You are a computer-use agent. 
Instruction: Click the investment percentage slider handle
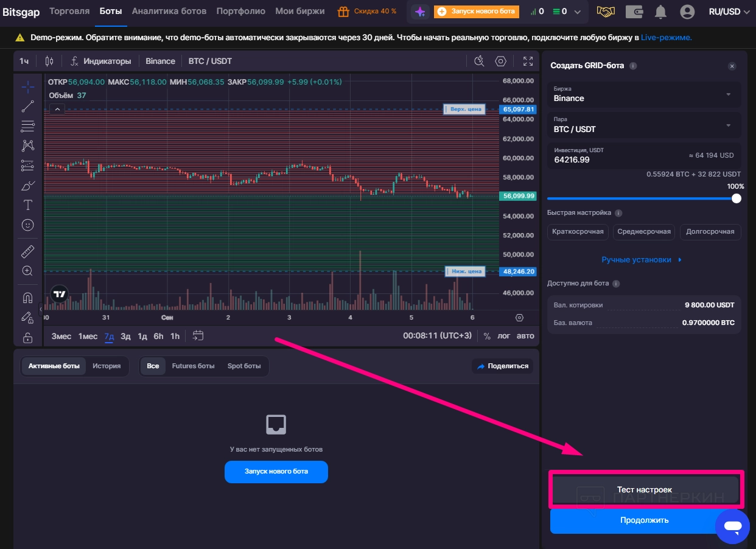tap(736, 198)
